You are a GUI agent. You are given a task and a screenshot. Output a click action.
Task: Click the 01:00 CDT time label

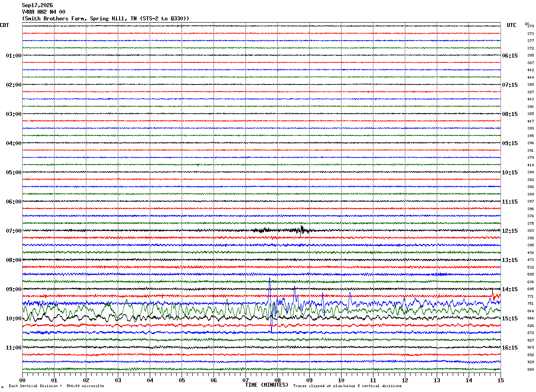(x=13, y=56)
